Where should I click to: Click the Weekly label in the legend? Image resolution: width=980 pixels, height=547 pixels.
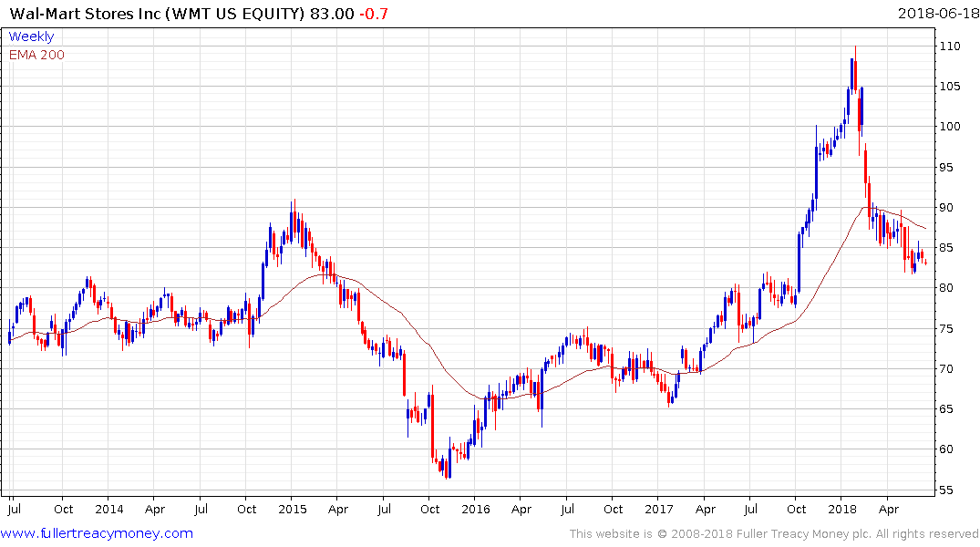pyautogui.click(x=31, y=36)
